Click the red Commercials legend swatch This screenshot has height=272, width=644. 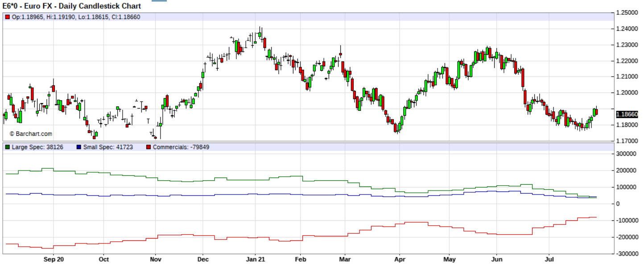point(149,147)
